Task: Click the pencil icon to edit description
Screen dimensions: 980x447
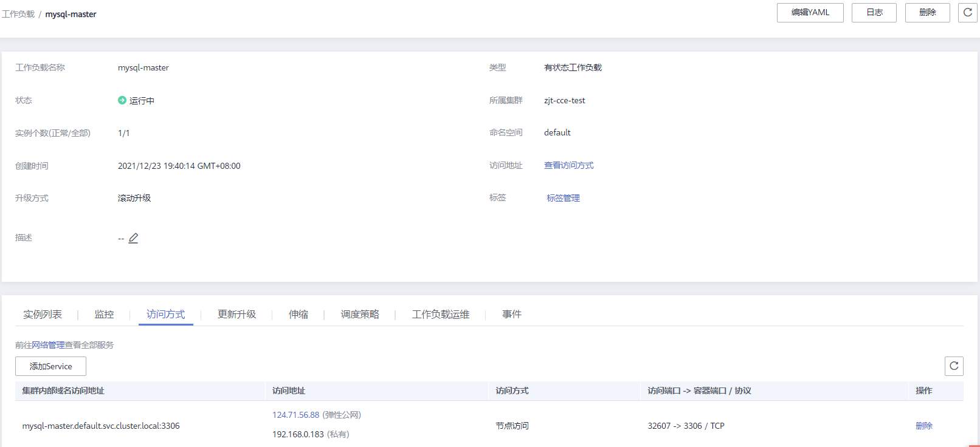Action: [x=133, y=238]
